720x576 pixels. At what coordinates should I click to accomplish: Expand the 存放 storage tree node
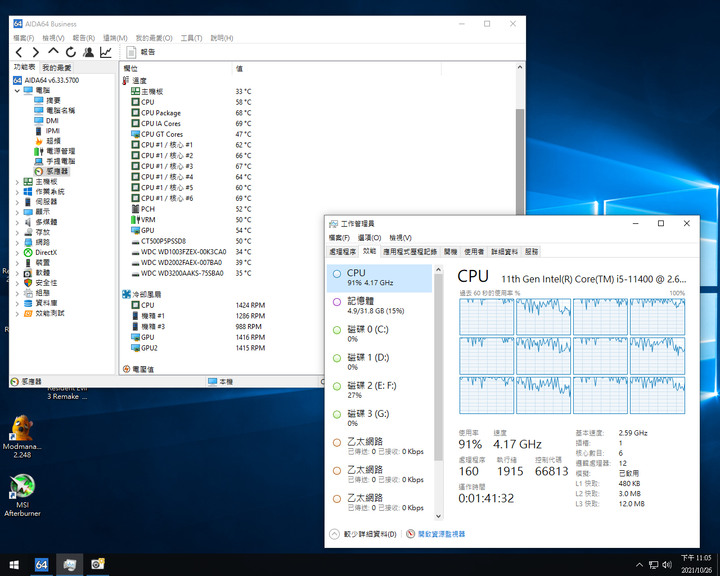[17, 232]
